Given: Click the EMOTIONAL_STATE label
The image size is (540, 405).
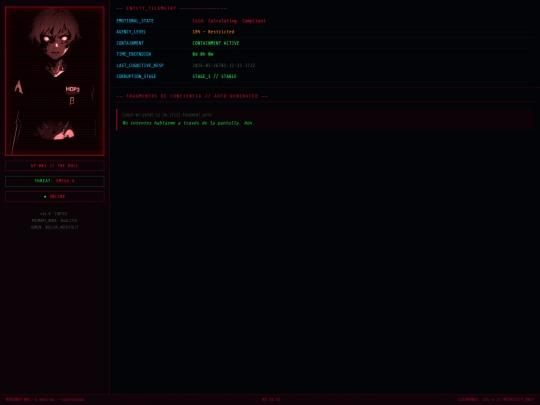Looking at the screenshot, I should [x=135, y=21].
